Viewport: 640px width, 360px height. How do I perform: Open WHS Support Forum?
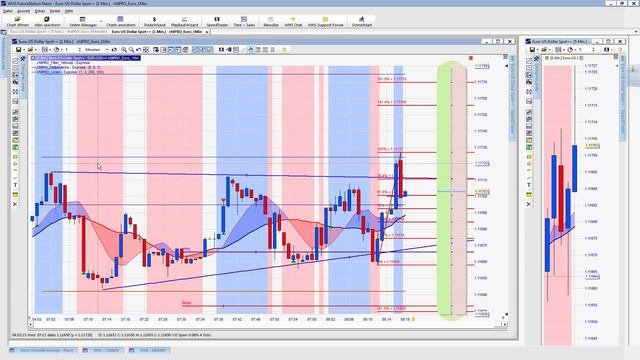325,22
